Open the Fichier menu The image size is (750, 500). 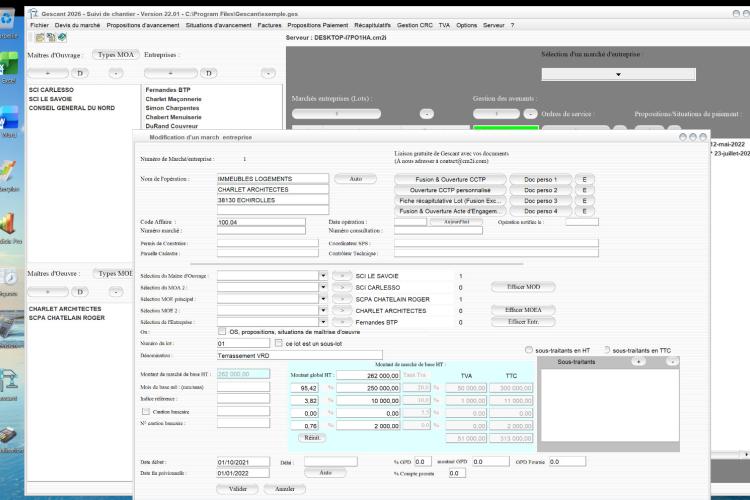coord(39,25)
